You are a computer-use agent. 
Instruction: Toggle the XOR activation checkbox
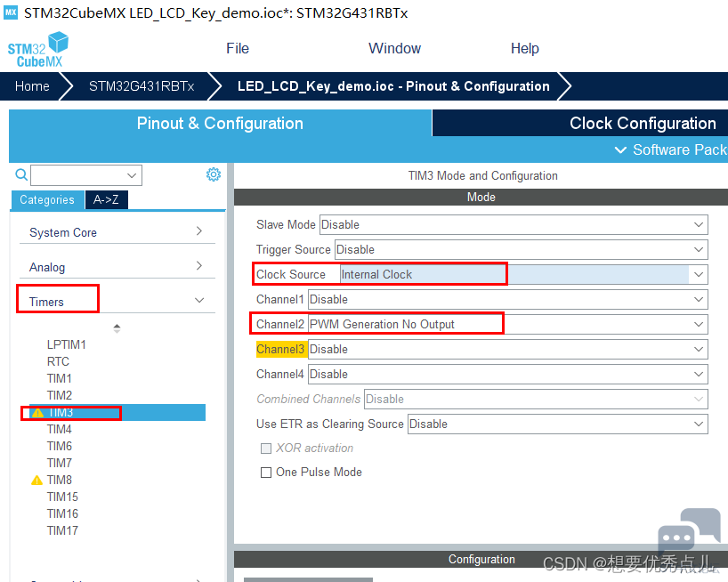coord(266,449)
